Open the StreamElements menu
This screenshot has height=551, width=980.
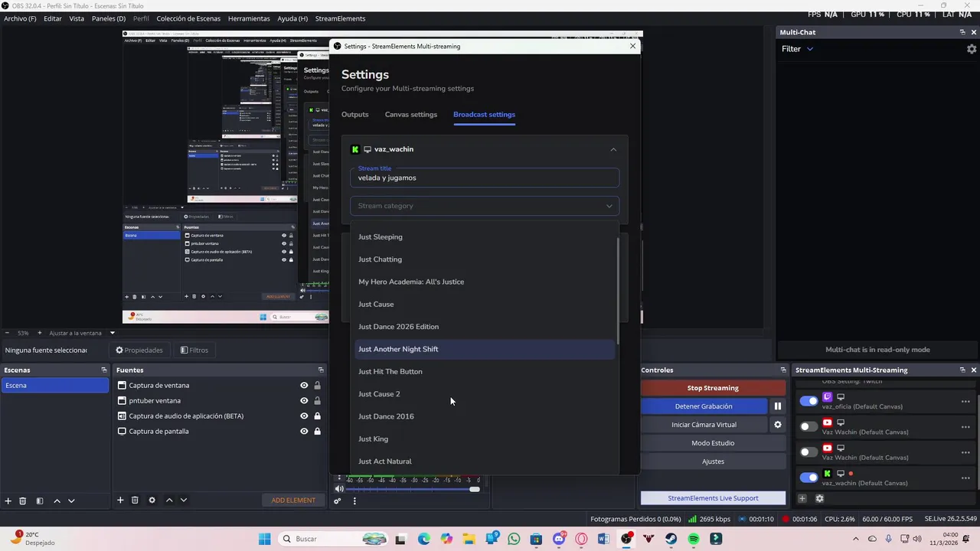pyautogui.click(x=340, y=18)
